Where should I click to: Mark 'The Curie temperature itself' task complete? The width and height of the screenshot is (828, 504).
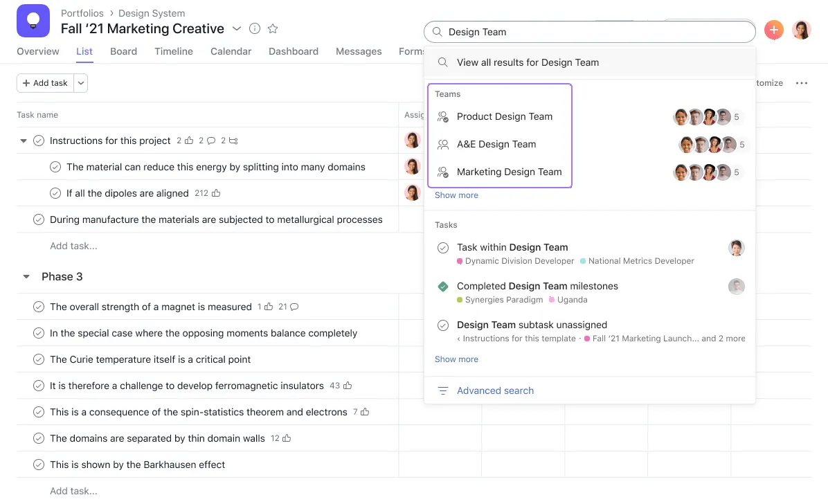(x=39, y=359)
